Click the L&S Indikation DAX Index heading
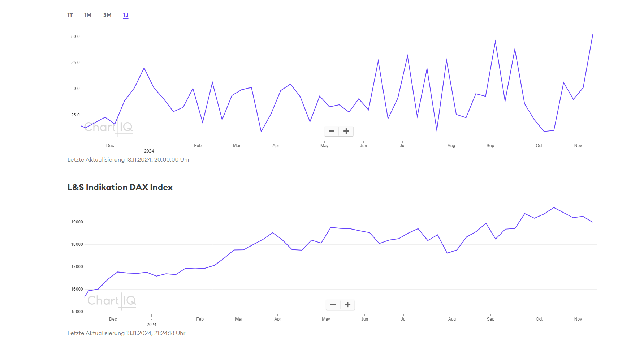The width and height of the screenshot is (644, 351). click(120, 187)
